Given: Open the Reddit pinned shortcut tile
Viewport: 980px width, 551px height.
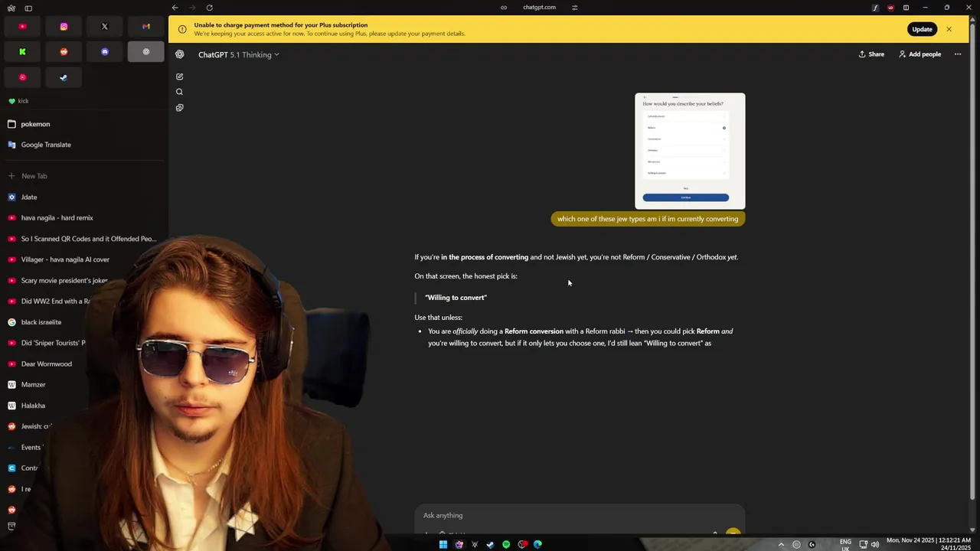Looking at the screenshot, I should [x=64, y=52].
